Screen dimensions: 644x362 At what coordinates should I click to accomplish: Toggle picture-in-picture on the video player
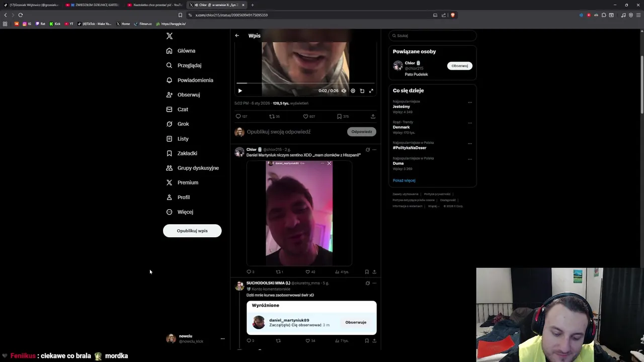pyautogui.click(x=362, y=91)
